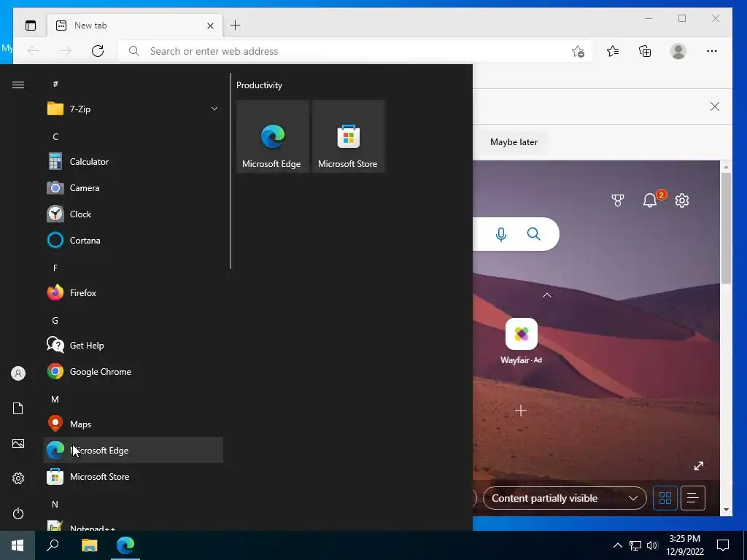Launch Google Chrome from app list
This screenshot has height=560, width=747.
(133, 371)
